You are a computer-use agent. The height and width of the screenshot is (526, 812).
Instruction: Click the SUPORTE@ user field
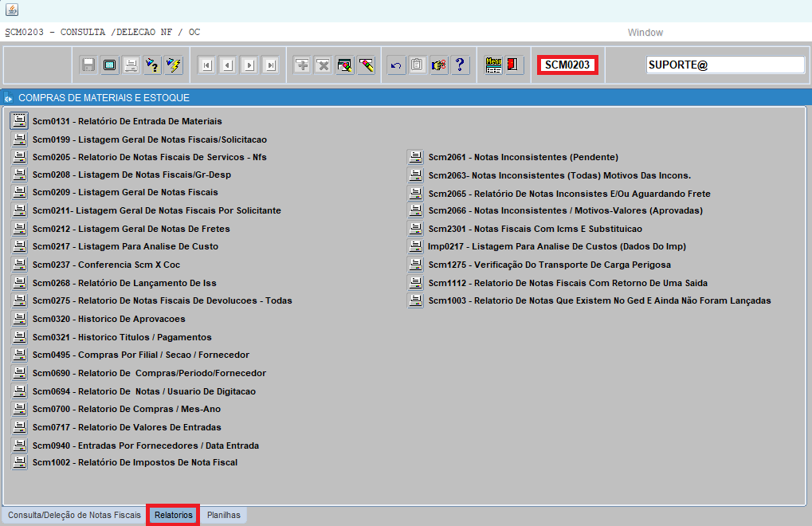(x=725, y=65)
